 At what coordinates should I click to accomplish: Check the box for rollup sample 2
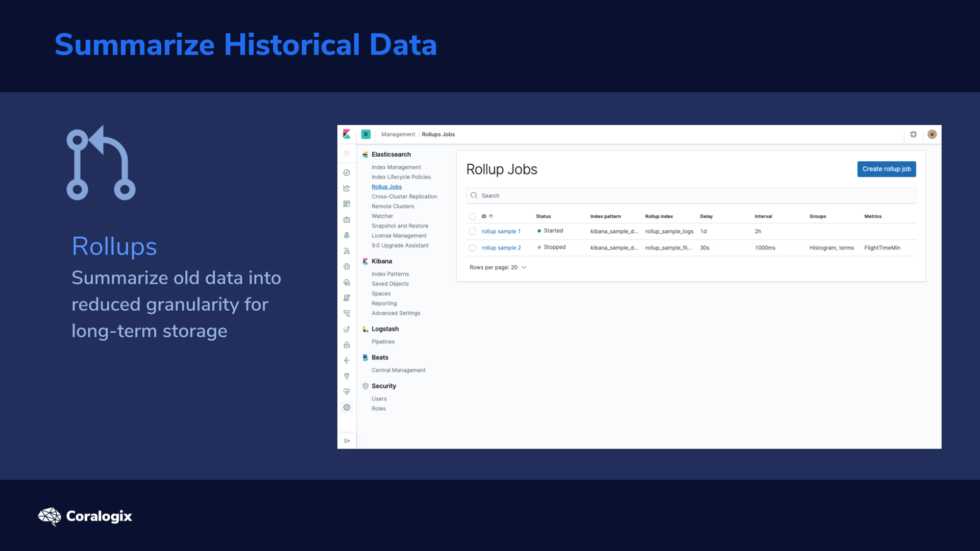(472, 247)
